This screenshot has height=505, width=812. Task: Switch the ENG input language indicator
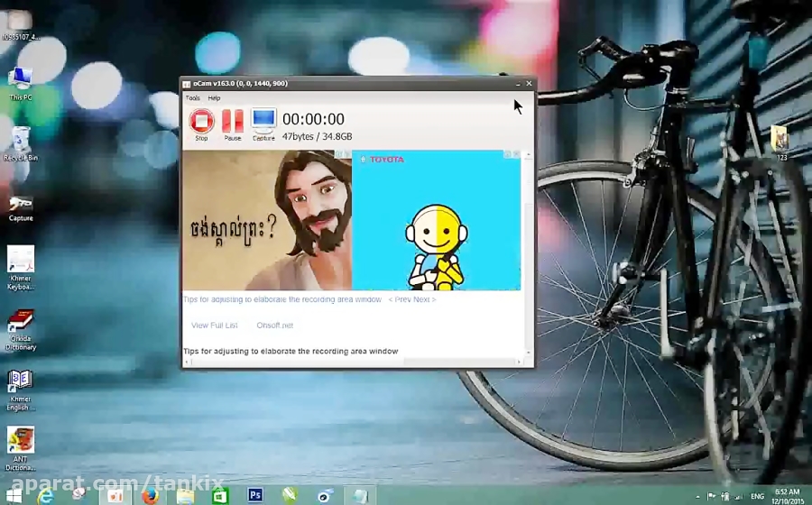pos(758,496)
